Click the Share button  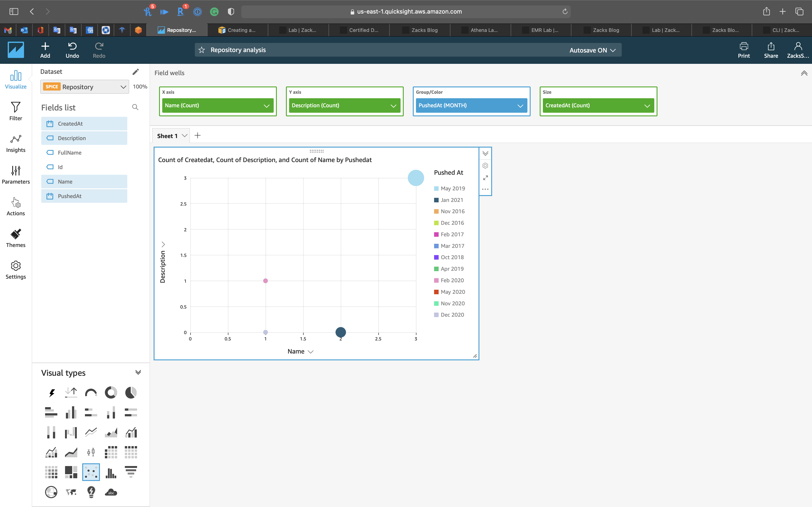coord(771,50)
